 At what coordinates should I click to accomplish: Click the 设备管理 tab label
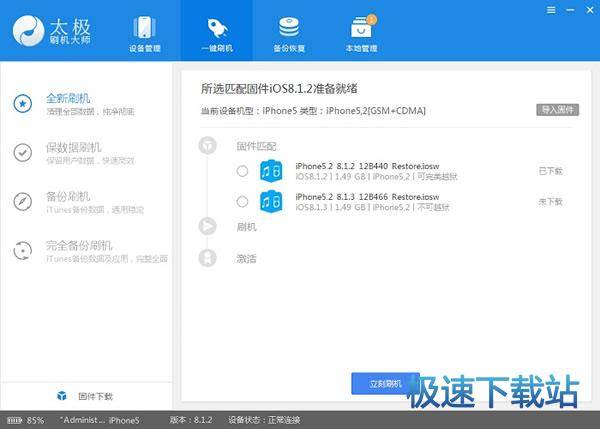click(x=145, y=48)
